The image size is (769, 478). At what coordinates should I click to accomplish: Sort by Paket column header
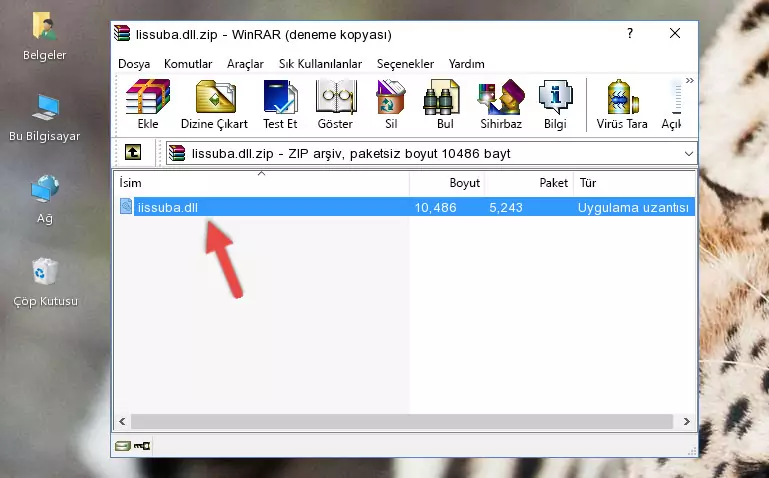[x=529, y=183]
